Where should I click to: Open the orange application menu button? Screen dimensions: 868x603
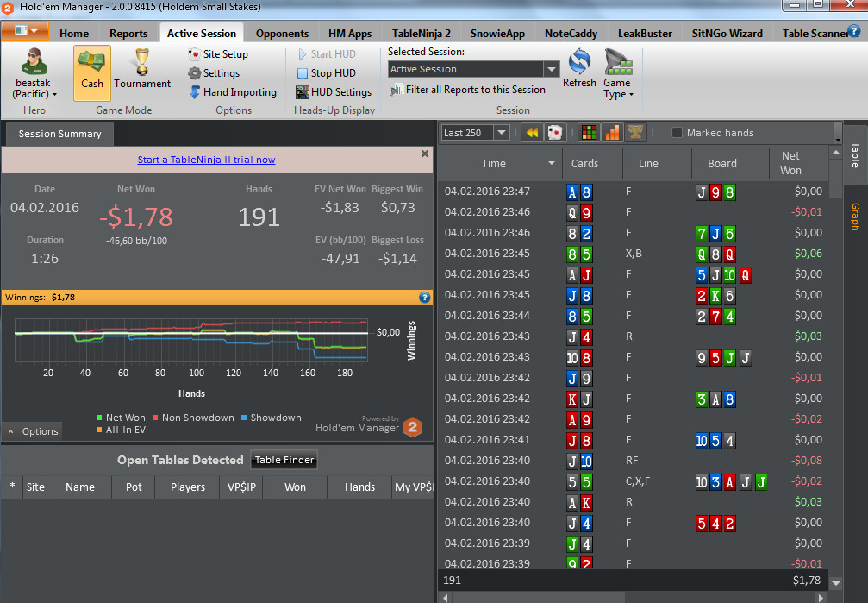click(25, 31)
